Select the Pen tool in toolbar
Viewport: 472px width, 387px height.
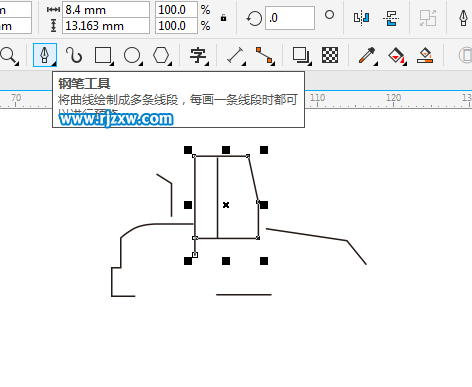click(x=45, y=55)
